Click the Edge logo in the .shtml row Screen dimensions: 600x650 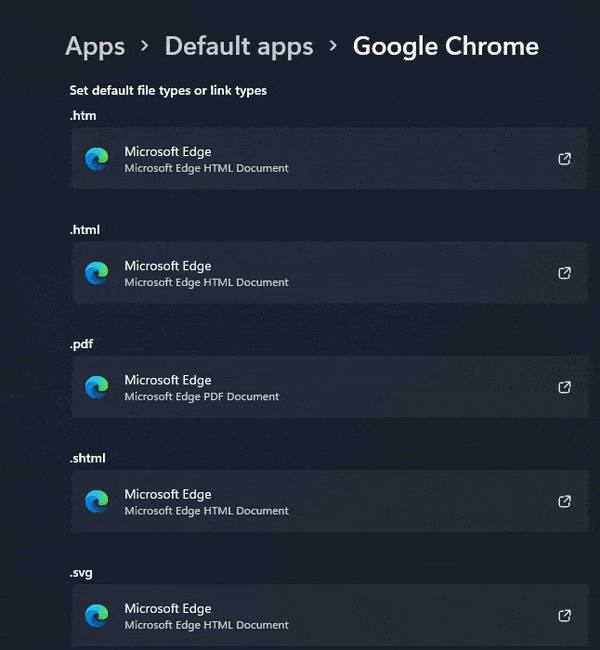[x=97, y=501]
